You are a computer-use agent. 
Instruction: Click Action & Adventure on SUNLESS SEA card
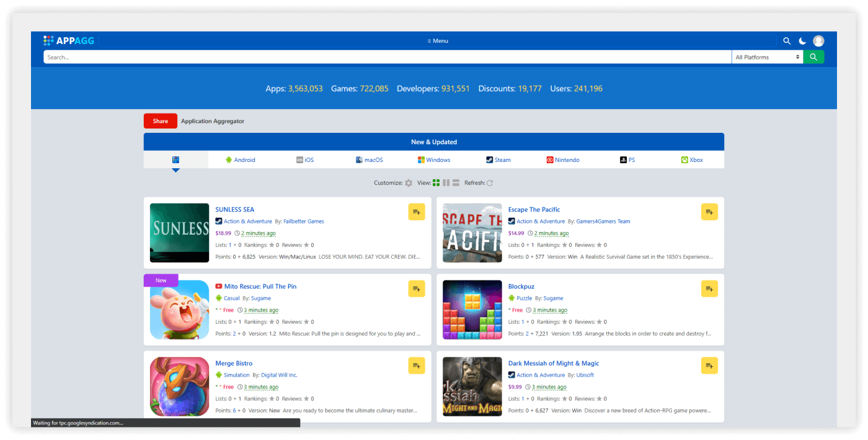click(248, 222)
